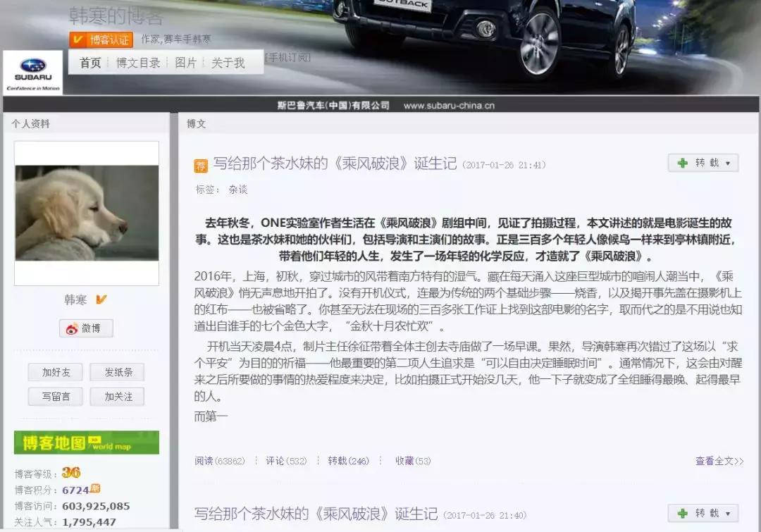Click the V verified icon beside 韩寒
The image size is (761, 532).
pos(100,299)
